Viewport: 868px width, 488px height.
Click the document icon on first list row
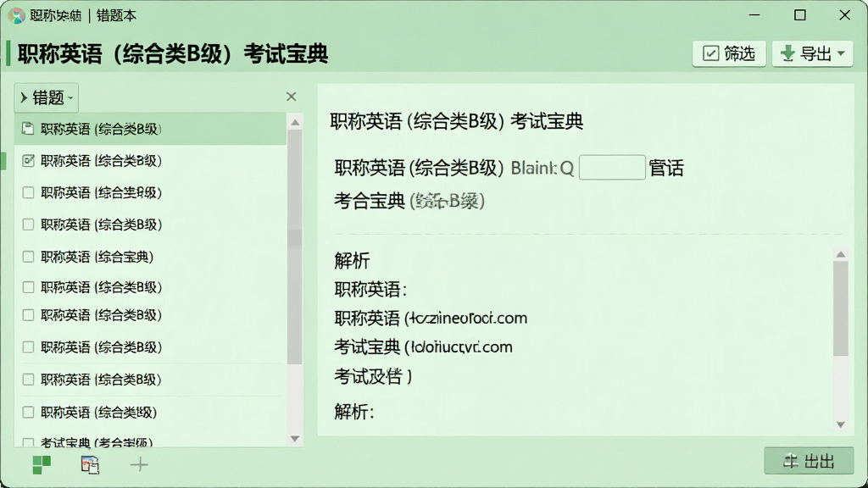click(28, 129)
